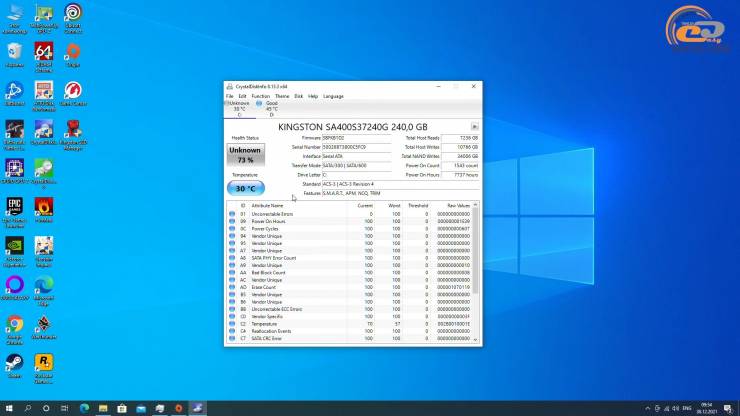Show hidden system tray icons
This screenshot has width=740, height=416.
pos(648,408)
